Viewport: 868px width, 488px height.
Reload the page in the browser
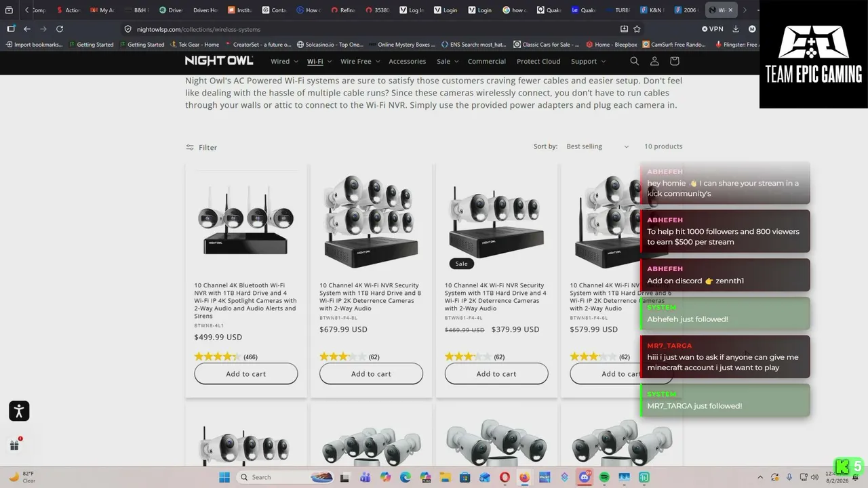(x=60, y=29)
